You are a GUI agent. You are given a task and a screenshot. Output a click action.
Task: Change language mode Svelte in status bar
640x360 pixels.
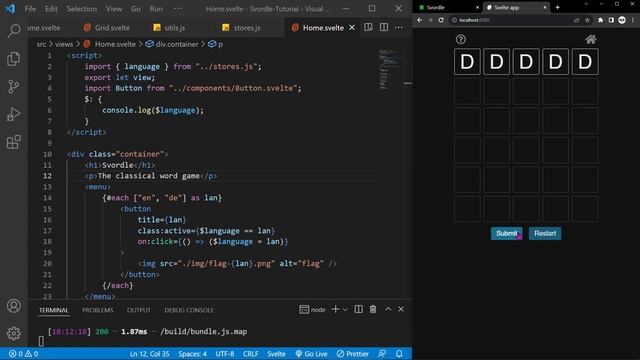(x=276, y=354)
